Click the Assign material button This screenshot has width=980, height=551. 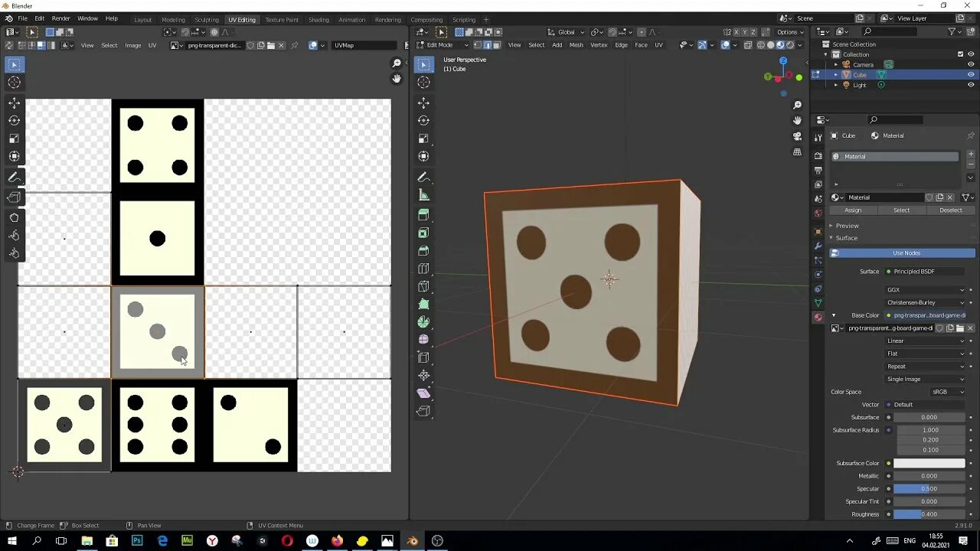852,210
